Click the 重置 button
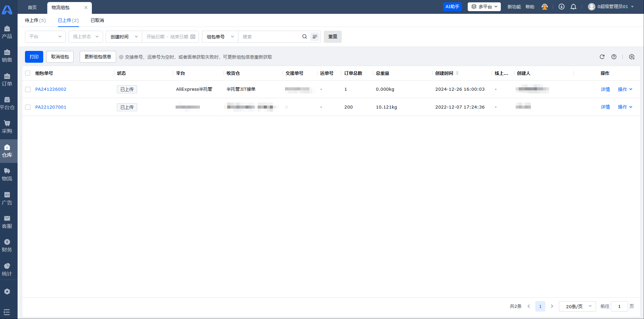The image size is (644, 319). (333, 36)
